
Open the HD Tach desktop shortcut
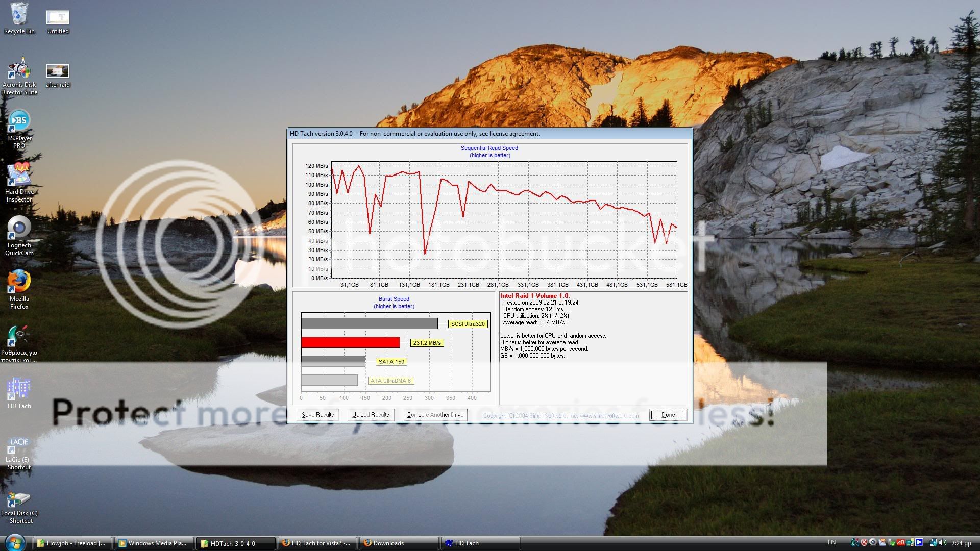coord(19,390)
